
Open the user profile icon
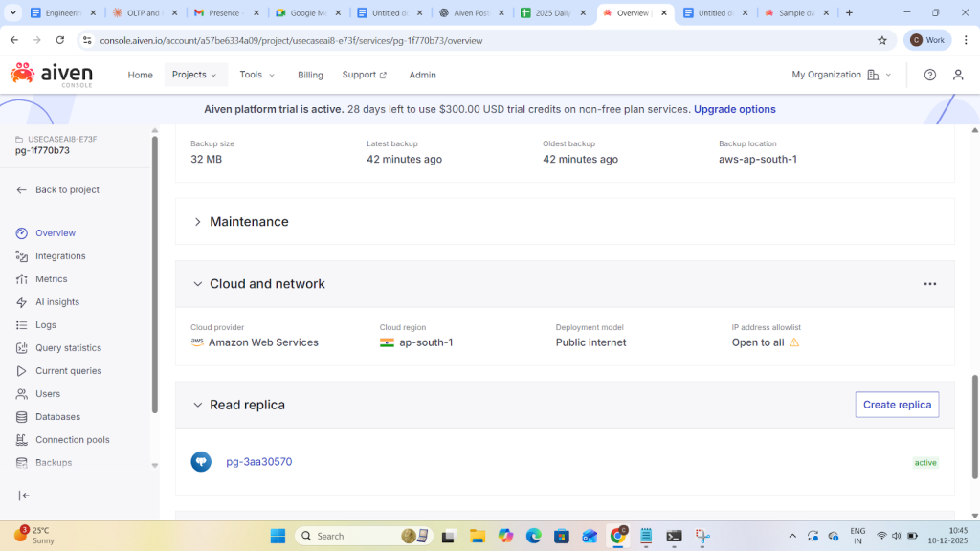958,75
